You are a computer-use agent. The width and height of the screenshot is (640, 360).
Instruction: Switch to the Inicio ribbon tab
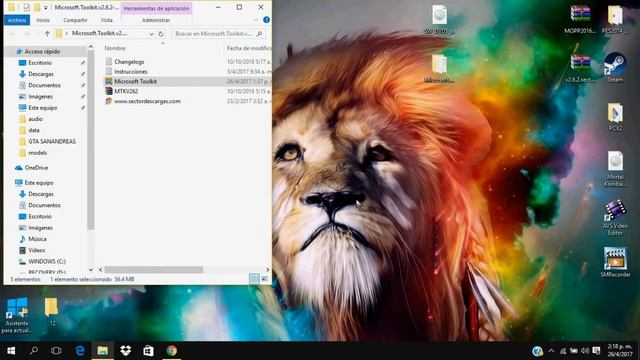(x=43, y=20)
